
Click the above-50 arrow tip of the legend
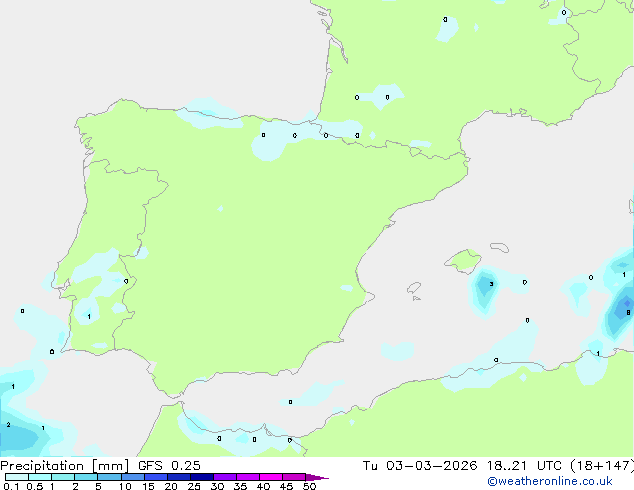click(317, 477)
